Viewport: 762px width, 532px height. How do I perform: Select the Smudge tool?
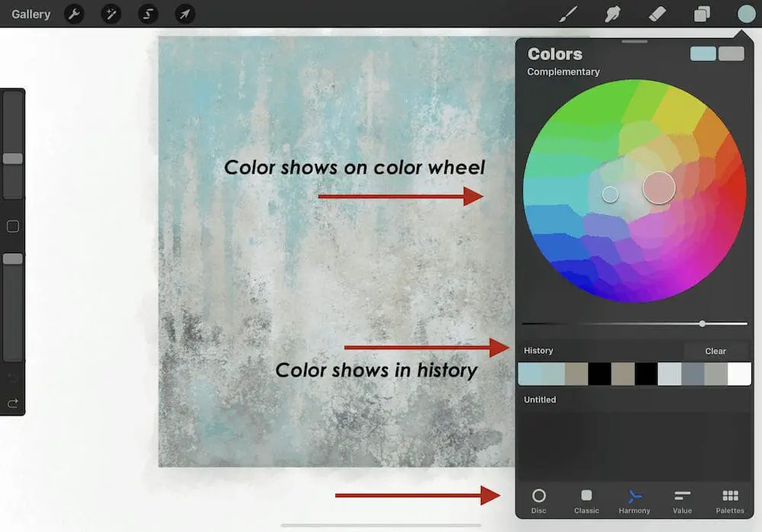[613, 14]
